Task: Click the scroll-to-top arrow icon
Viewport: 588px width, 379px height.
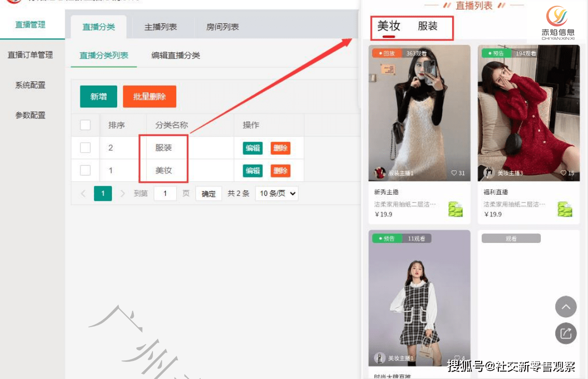Action: pos(566,307)
